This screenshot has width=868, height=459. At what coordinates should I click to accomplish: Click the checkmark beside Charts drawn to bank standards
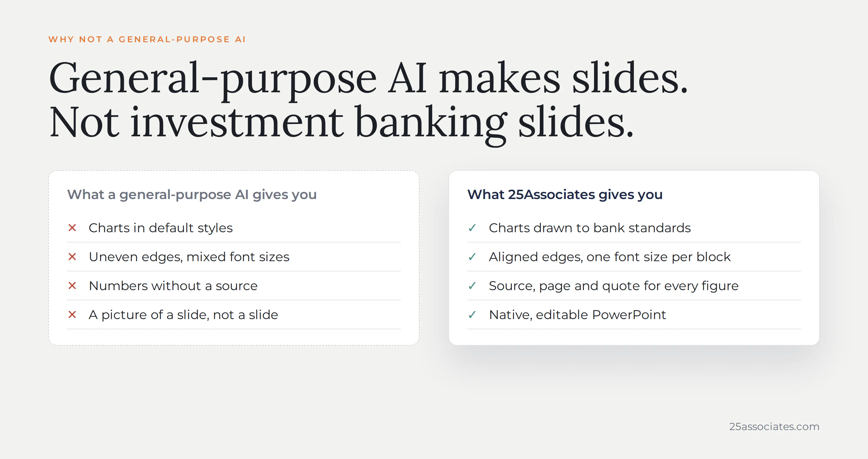[472, 228]
